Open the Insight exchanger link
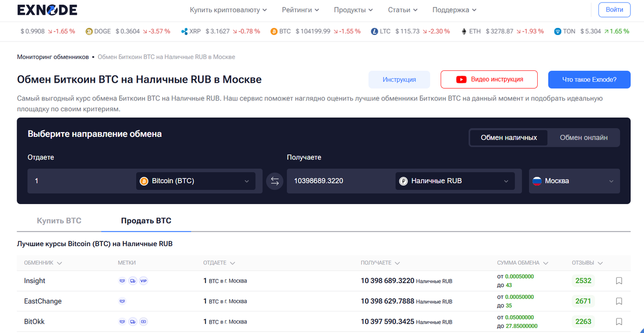Screen dimensions: 644x333 (35, 281)
